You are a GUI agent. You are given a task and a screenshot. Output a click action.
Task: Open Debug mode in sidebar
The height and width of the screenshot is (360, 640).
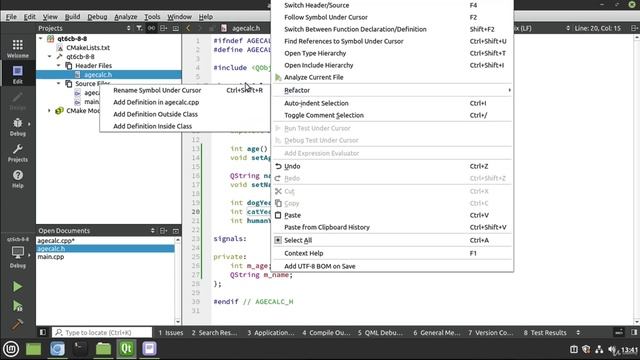point(18,127)
